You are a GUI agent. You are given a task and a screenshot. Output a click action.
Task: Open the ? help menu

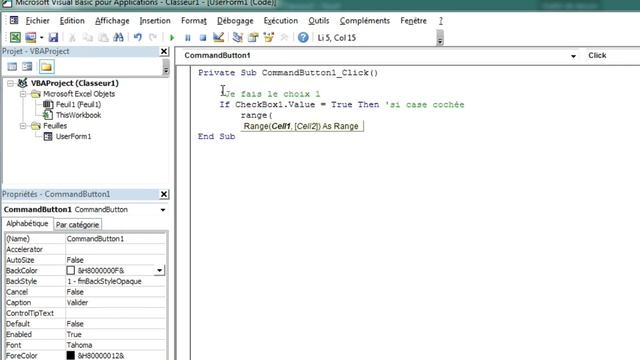tap(441, 20)
